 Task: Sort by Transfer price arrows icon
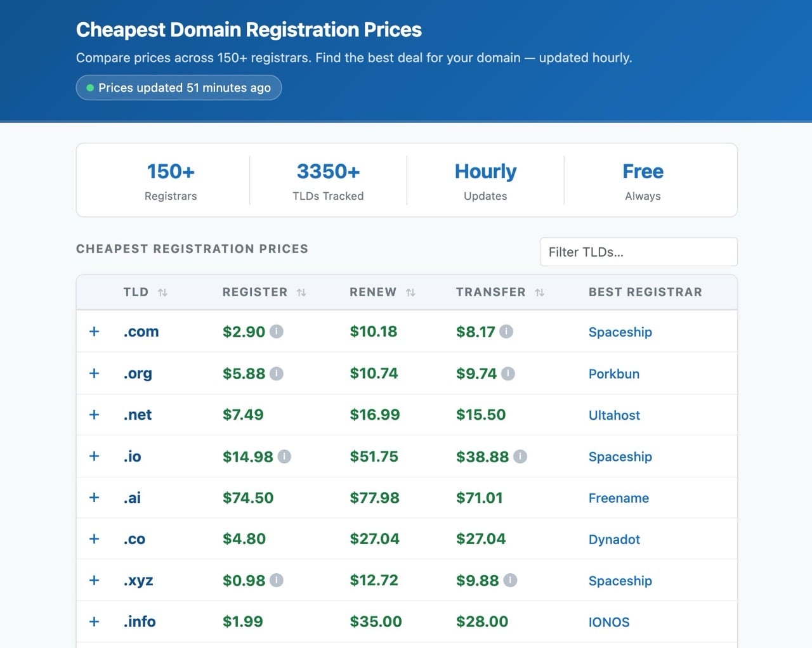[540, 292]
